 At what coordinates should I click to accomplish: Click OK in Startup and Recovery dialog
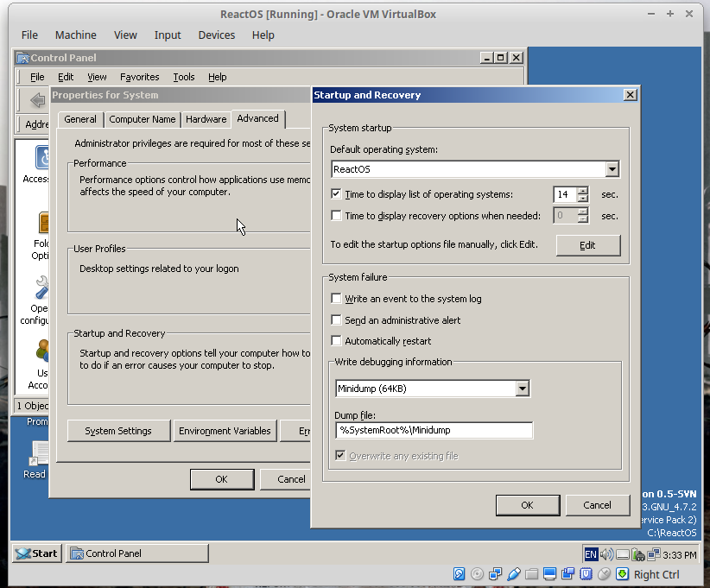(528, 505)
